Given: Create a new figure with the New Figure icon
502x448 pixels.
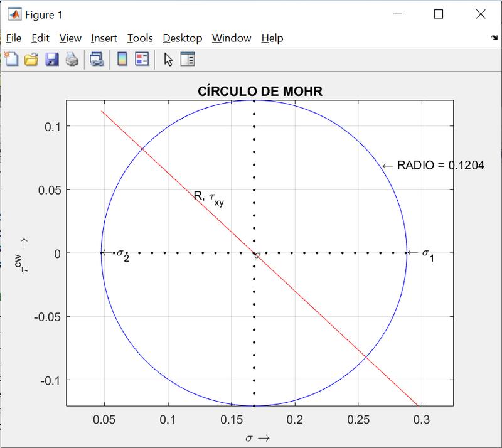Looking at the screenshot, I should (x=11, y=59).
